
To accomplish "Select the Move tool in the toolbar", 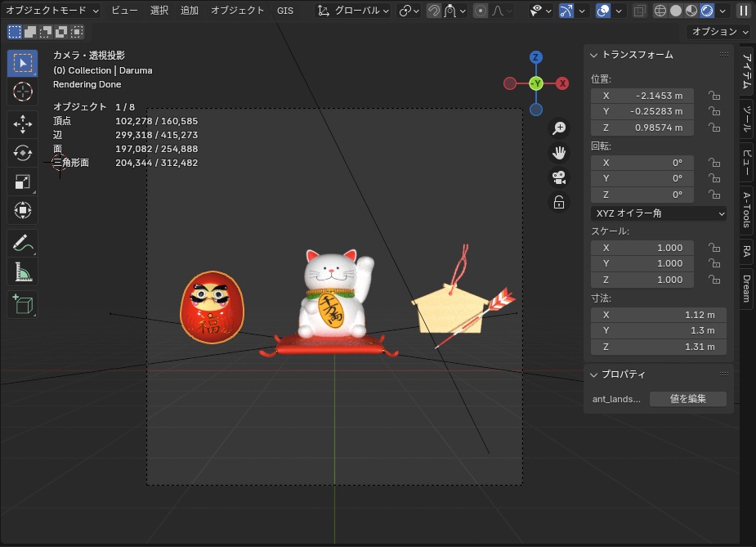I will (22, 122).
